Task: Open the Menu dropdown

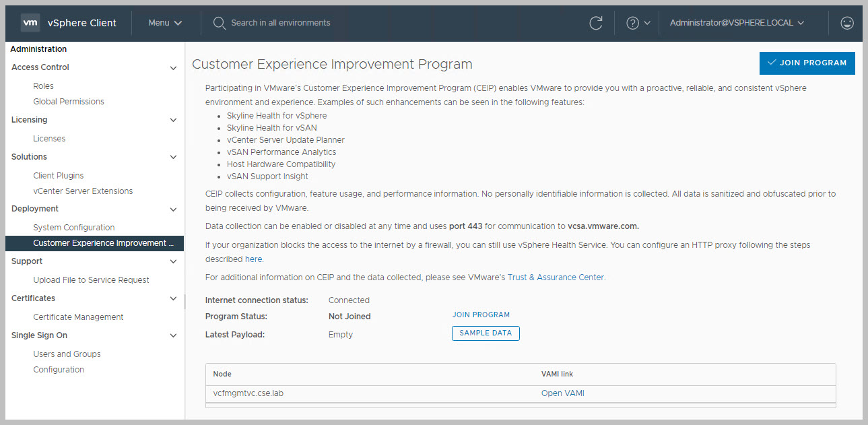Action: pyautogui.click(x=165, y=23)
